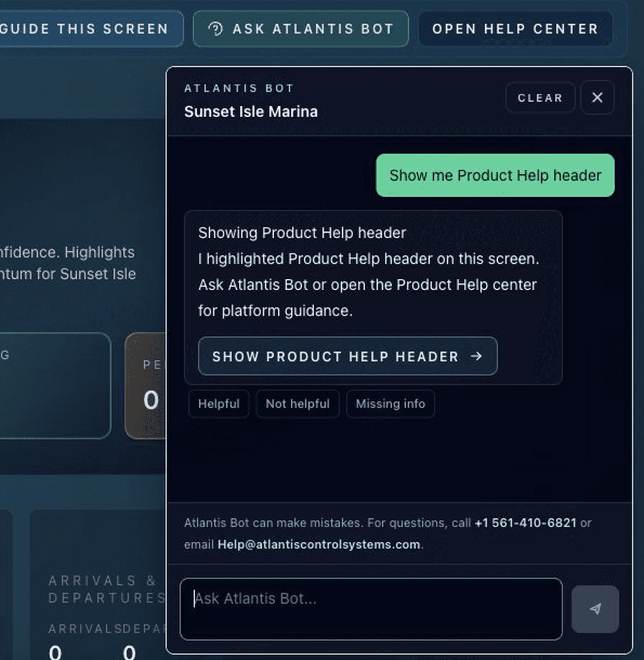Flag response as Missing info
The height and width of the screenshot is (660, 644).
pyautogui.click(x=391, y=404)
